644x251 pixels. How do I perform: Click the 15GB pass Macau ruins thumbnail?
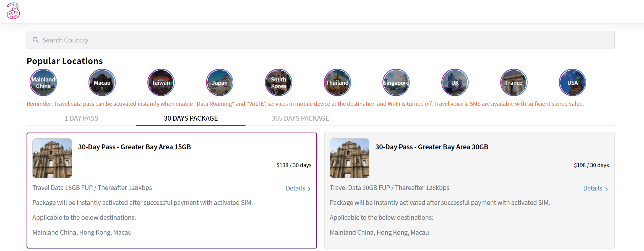click(52, 158)
